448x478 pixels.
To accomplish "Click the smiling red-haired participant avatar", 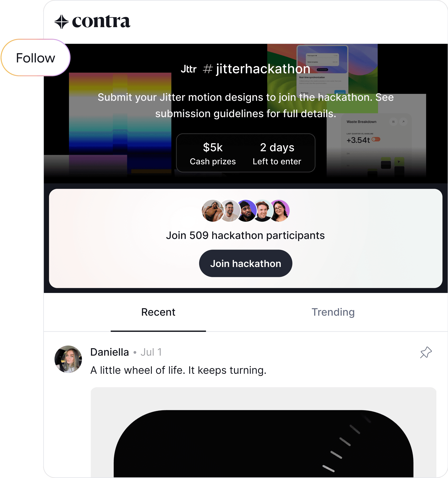I will coord(263,211).
